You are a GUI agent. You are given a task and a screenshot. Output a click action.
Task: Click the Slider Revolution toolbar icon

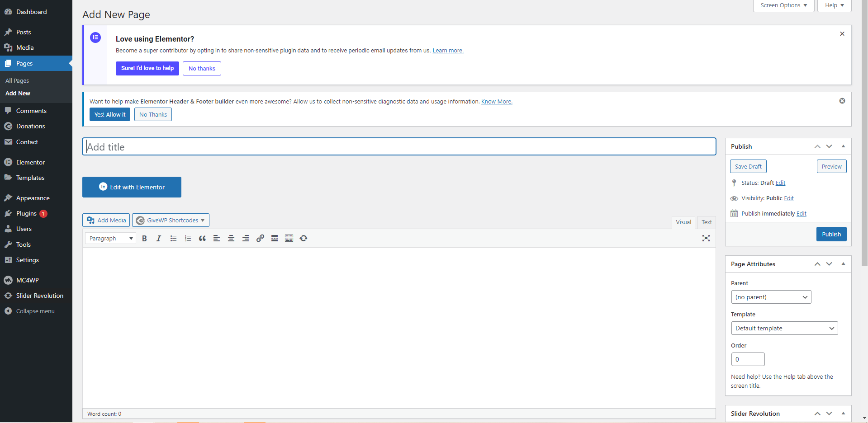click(x=304, y=239)
